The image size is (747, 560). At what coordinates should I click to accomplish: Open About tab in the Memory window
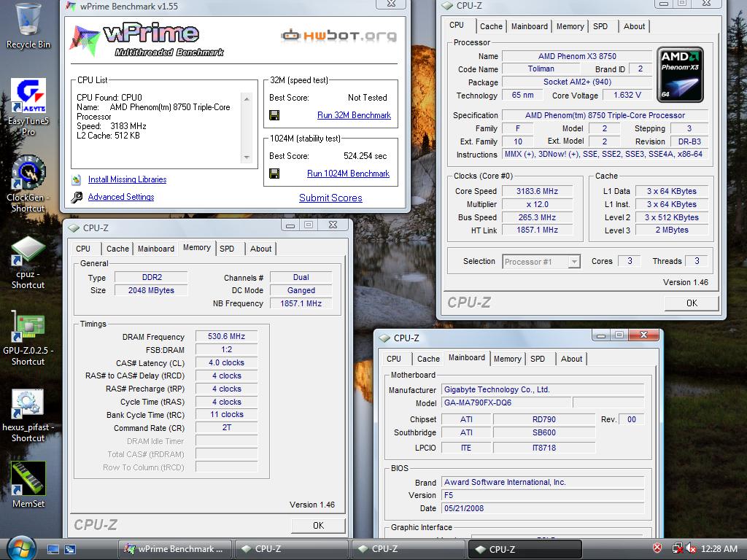[260, 249]
